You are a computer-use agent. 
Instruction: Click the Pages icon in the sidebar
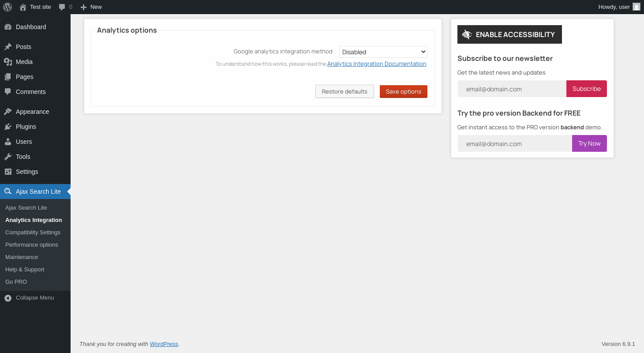click(8, 77)
